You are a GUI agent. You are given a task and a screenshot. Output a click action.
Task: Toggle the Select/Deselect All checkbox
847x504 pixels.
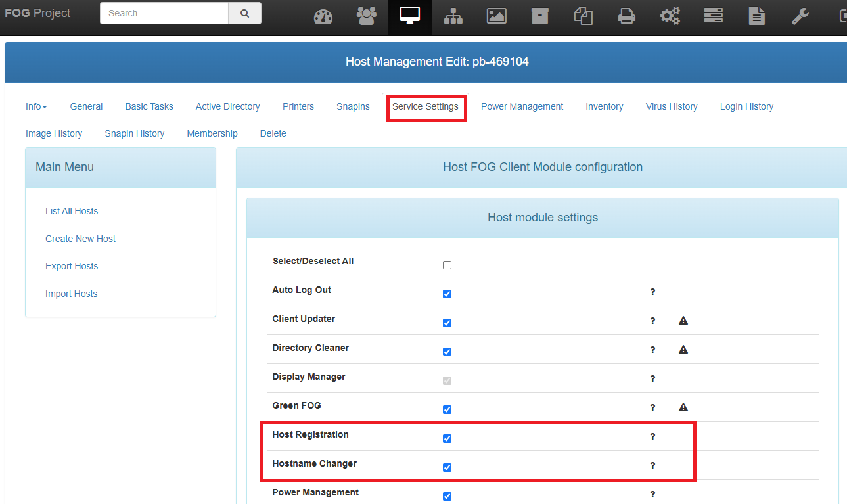coord(447,265)
